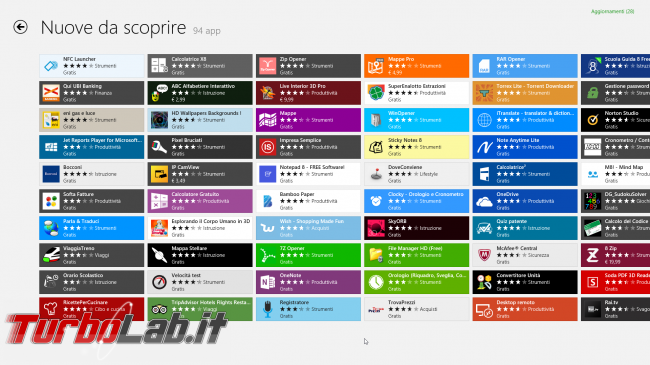This screenshot has width=650, height=365.
Task: Select the Softa Fatture title
Action: point(78,194)
